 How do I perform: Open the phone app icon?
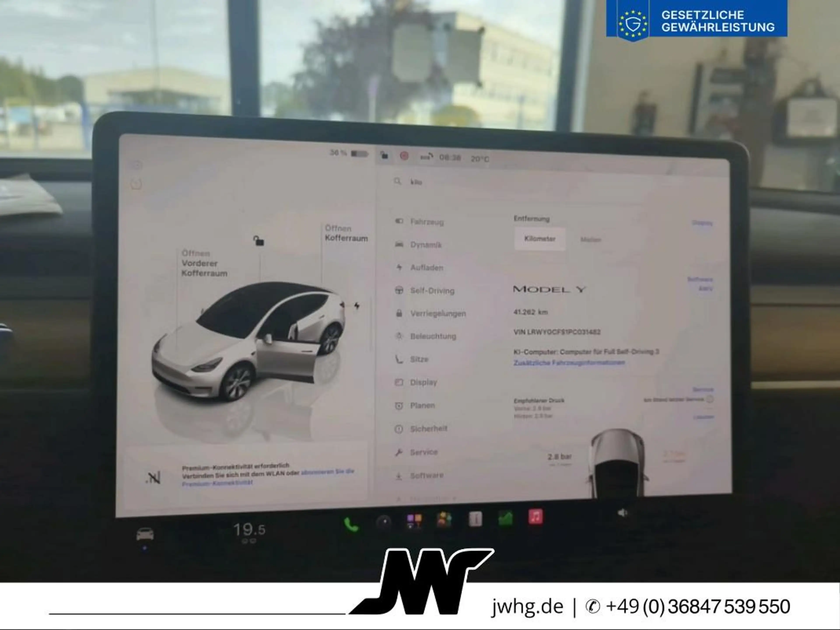pos(351,525)
